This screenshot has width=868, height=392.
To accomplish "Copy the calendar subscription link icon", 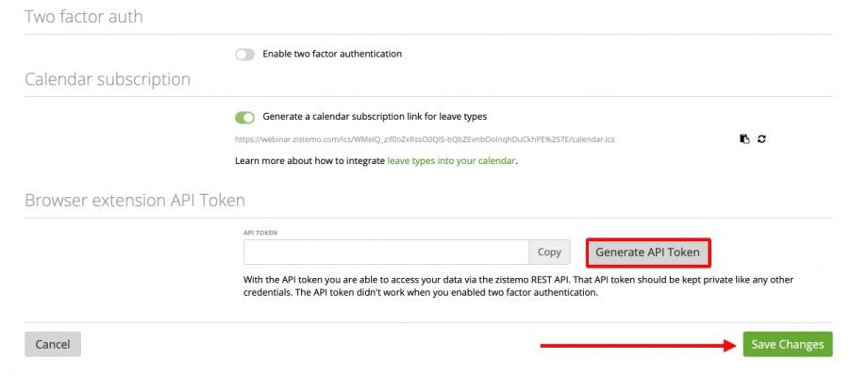I will point(744,139).
